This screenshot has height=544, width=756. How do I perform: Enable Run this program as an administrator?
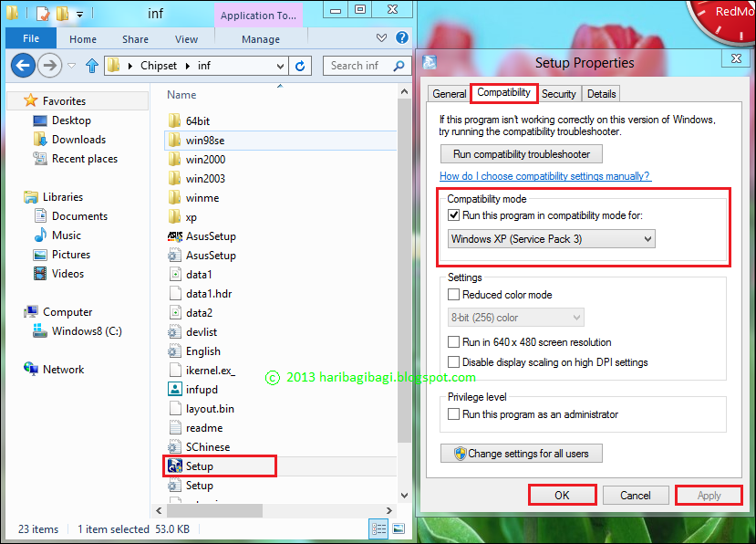(453, 413)
